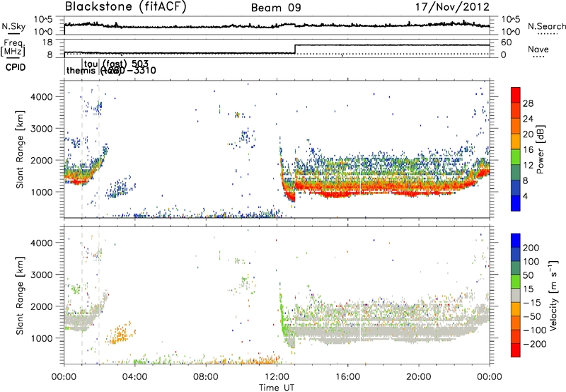The height and width of the screenshot is (392, 566).
Task: Click the Nave axis tick '60'
Action: click(x=507, y=42)
